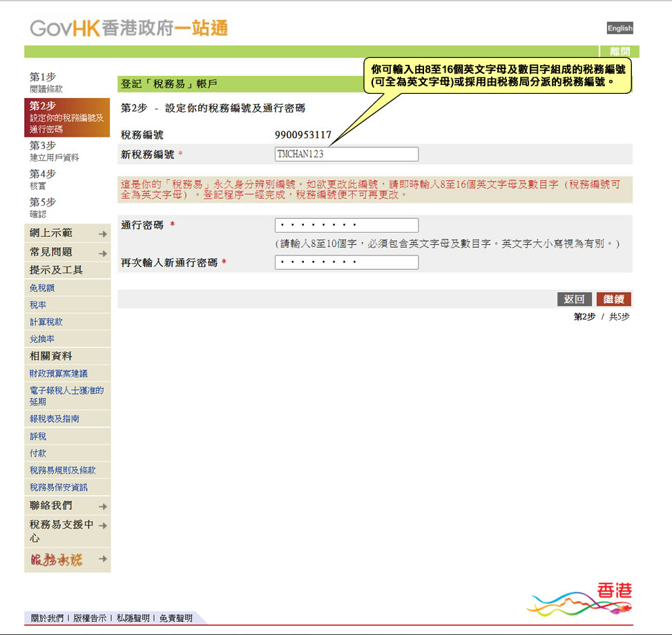Open 財政預算案建議 under 相關資料
The height and width of the screenshot is (635, 672).
[x=59, y=373]
